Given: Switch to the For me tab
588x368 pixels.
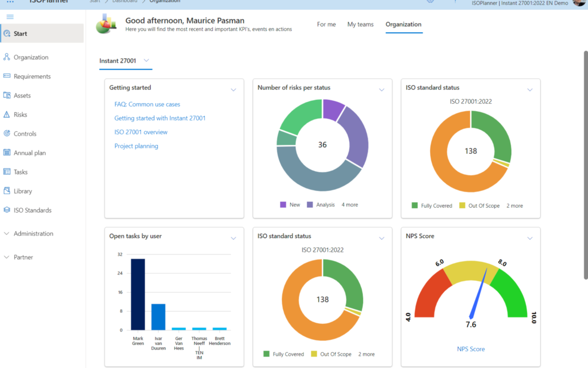Looking at the screenshot, I should pos(326,25).
